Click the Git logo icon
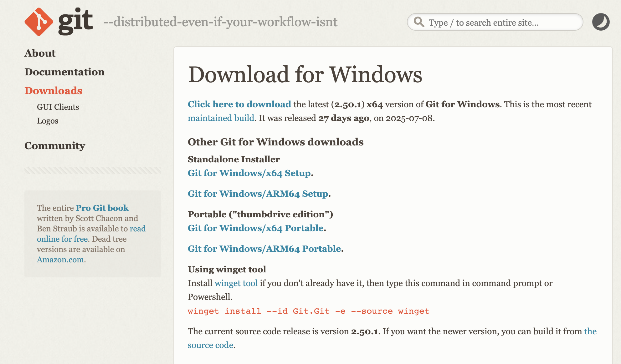The width and height of the screenshot is (621, 364). pos(39,22)
